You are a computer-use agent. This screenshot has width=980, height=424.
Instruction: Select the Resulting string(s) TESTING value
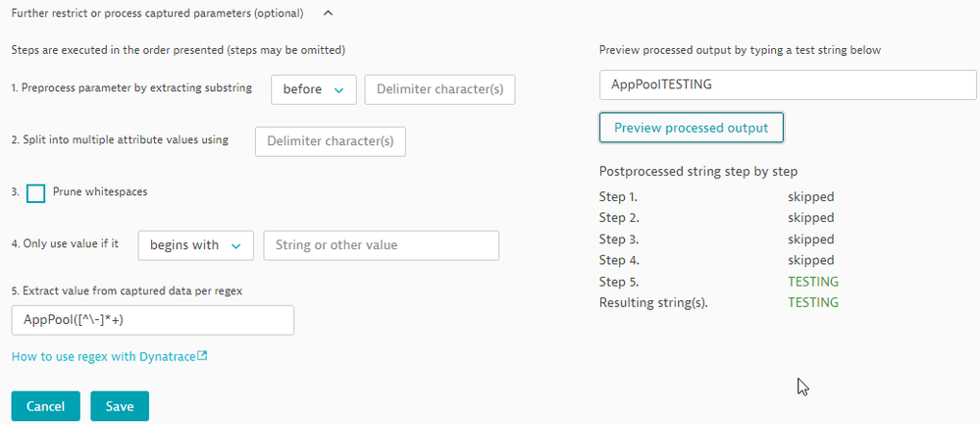[813, 302]
